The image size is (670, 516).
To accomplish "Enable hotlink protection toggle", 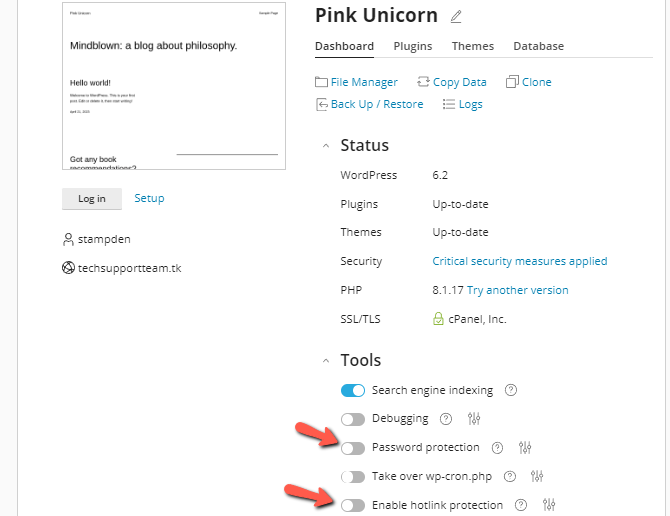I will [x=352, y=505].
